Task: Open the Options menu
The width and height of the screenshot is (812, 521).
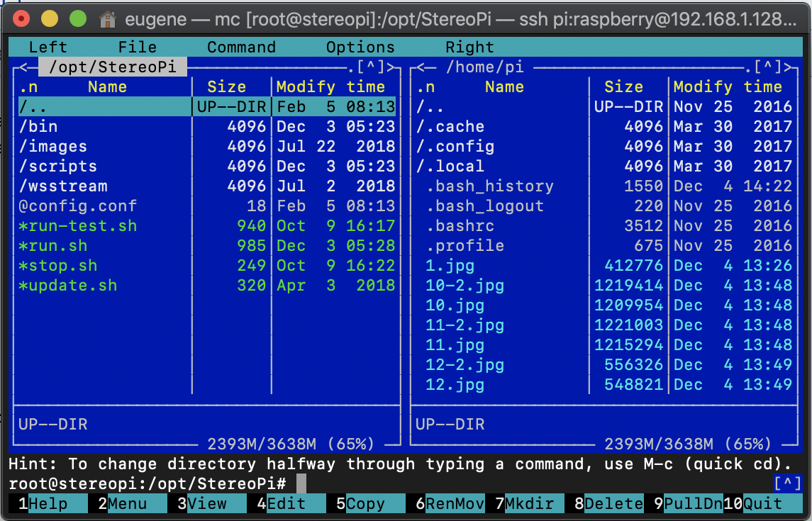Action: pyautogui.click(x=360, y=47)
